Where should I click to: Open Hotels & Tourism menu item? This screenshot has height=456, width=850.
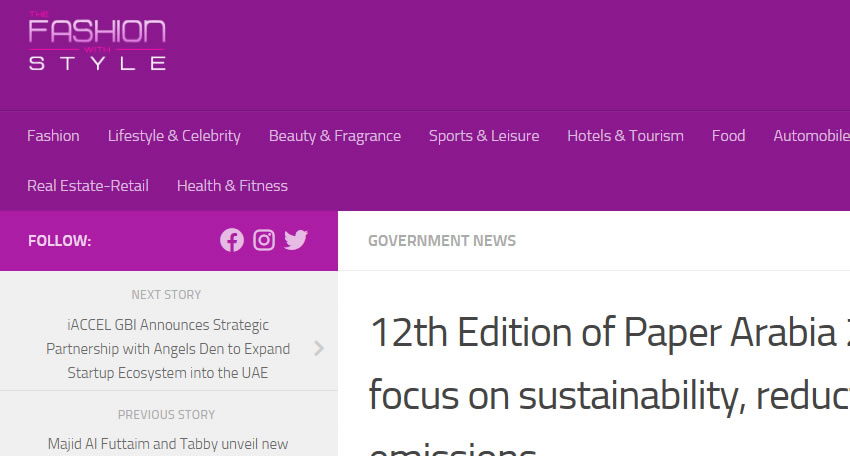626,136
